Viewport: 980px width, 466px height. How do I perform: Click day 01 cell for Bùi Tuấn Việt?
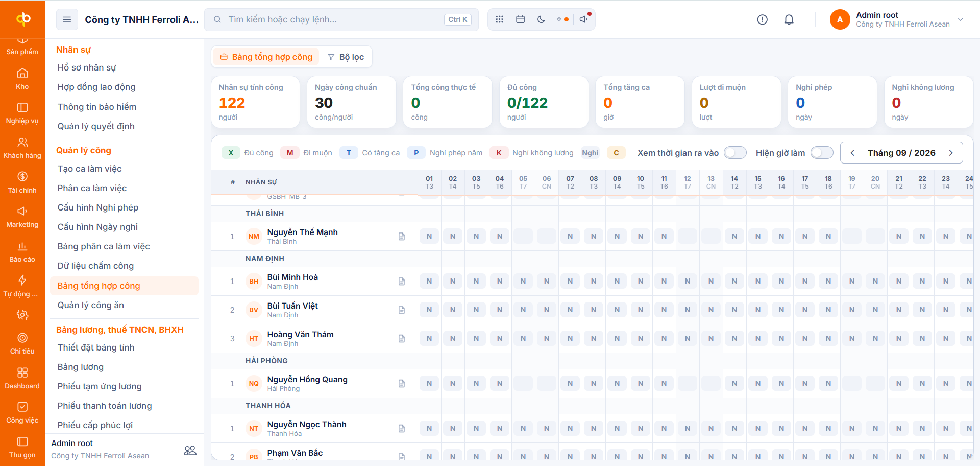429,310
